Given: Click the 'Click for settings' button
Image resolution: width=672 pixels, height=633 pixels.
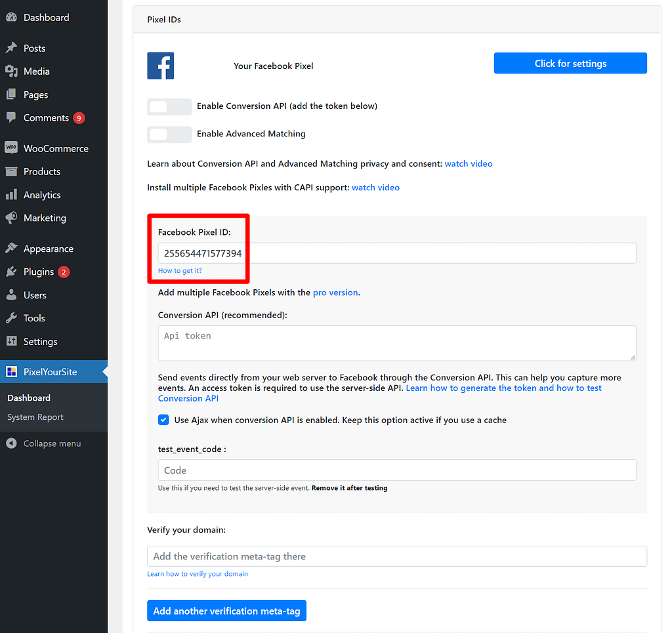Looking at the screenshot, I should [570, 64].
